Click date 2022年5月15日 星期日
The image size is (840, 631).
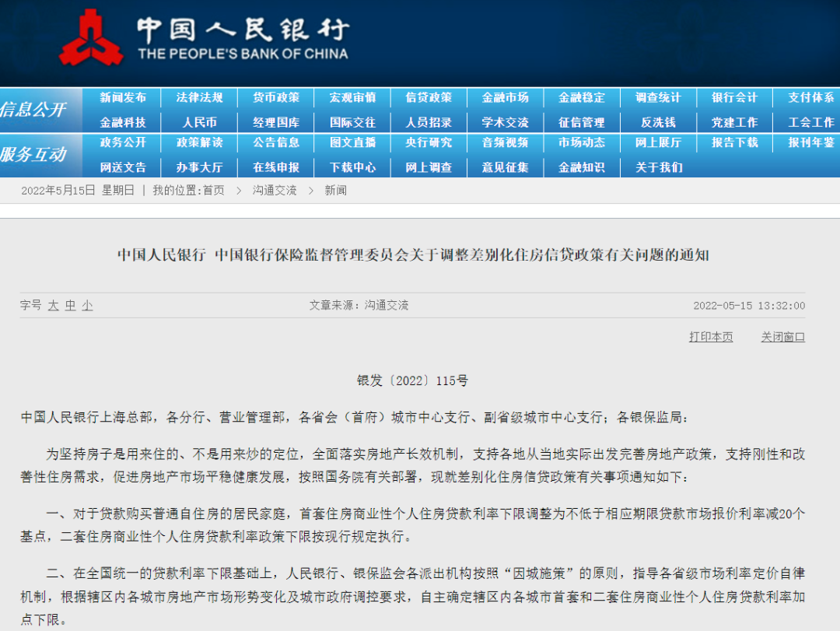[x=78, y=191]
